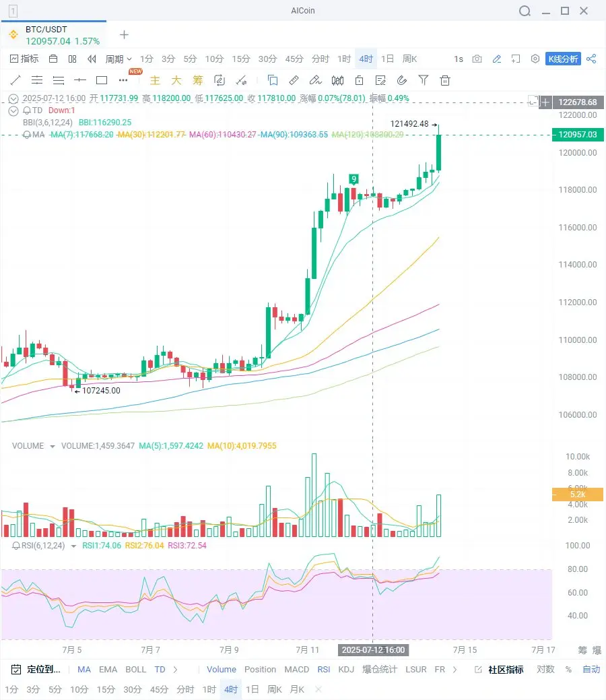Click the 筹 chip distribution icon

(x=198, y=80)
